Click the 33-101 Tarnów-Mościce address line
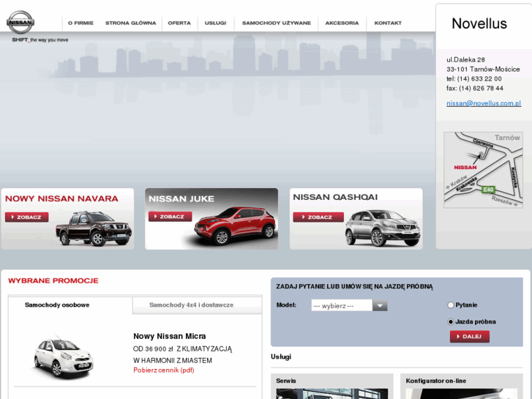 pyautogui.click(x=483, y=70)
